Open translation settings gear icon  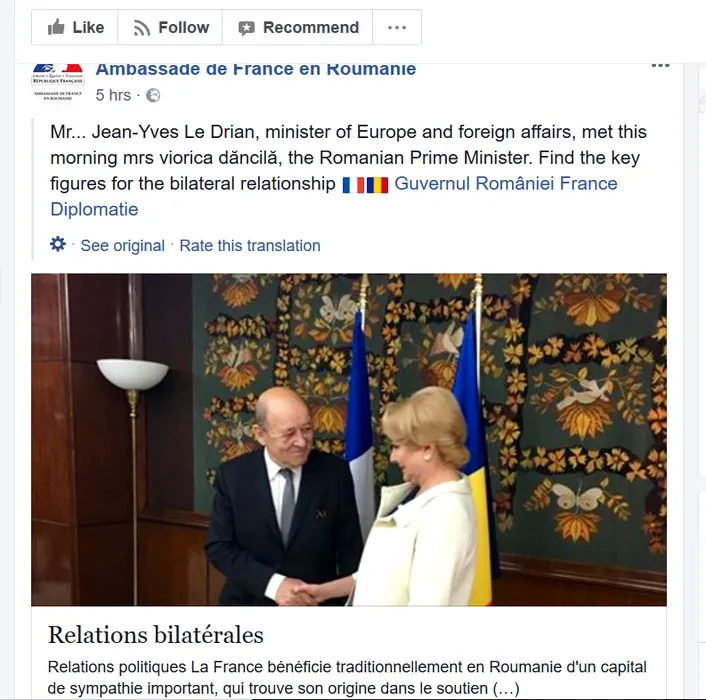(x=58, y=244)
